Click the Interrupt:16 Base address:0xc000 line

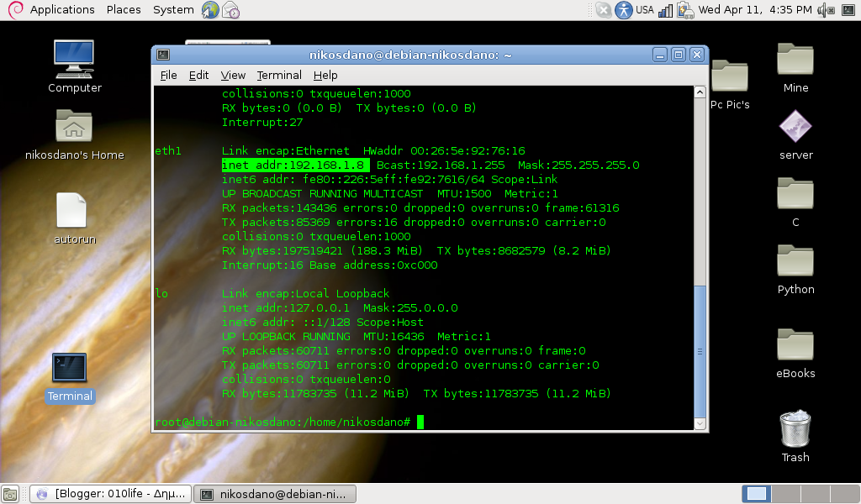click(330, 265)
